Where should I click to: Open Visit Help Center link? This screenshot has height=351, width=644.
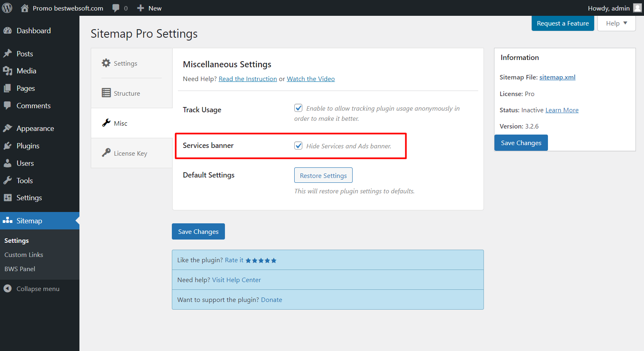click(x=236, y=280)
